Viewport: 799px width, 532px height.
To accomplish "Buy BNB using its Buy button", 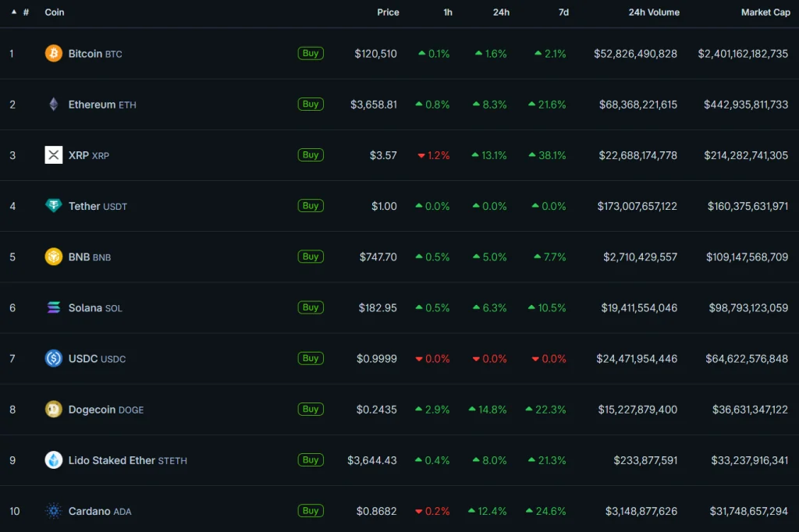I will tap(311, 257).
